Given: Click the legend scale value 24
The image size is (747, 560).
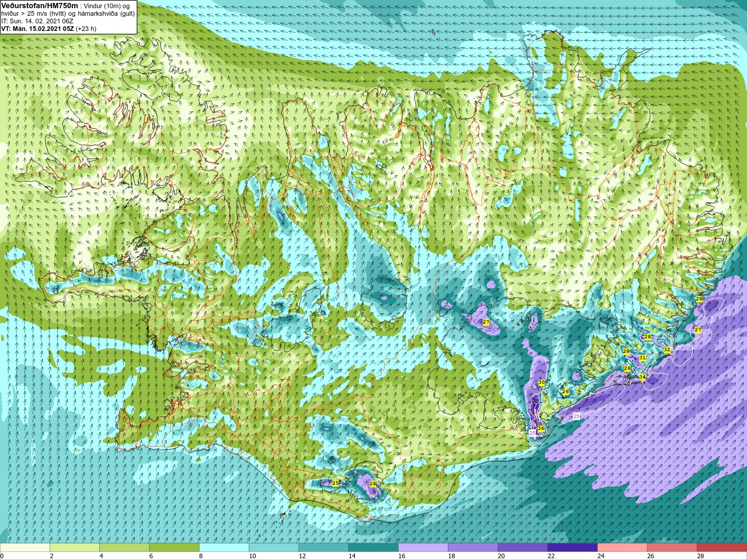Looking at the screenshot, I should point(601,556).
